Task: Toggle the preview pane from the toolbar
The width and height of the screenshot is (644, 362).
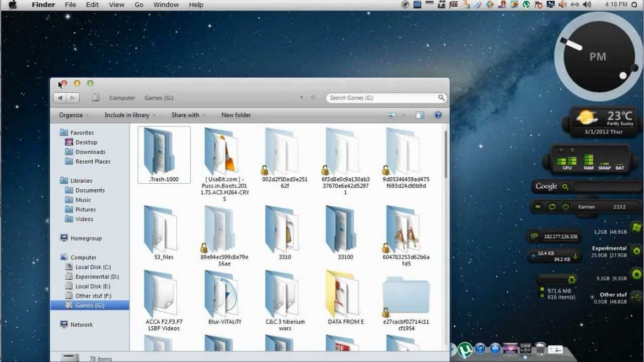Action: (x=420, y=115)
